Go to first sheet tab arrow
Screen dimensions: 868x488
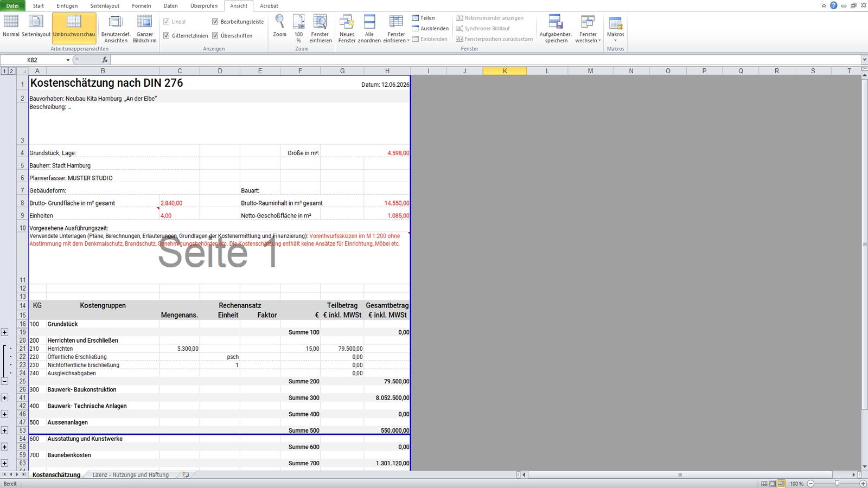(x=4, y=475)
